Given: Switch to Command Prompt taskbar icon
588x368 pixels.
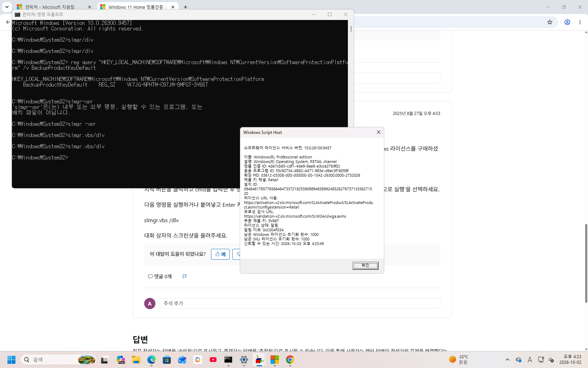Looking at the screenshot, I should click(x=229, y=360).
